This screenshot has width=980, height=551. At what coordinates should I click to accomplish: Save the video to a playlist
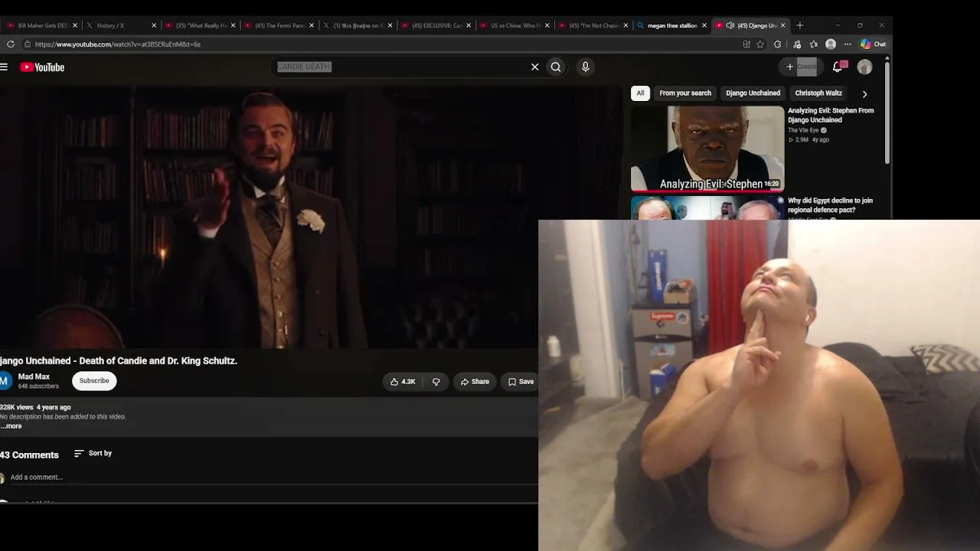[521, 382]
